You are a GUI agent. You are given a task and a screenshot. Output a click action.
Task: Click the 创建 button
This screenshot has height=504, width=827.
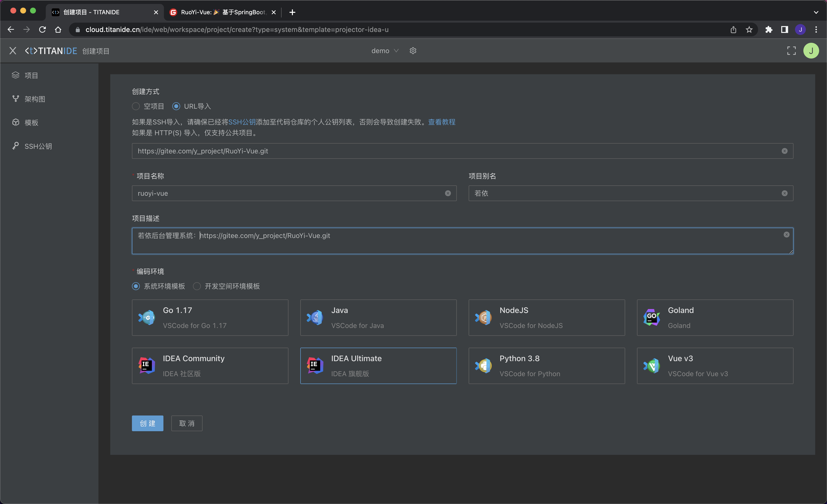tap(147, 423)
